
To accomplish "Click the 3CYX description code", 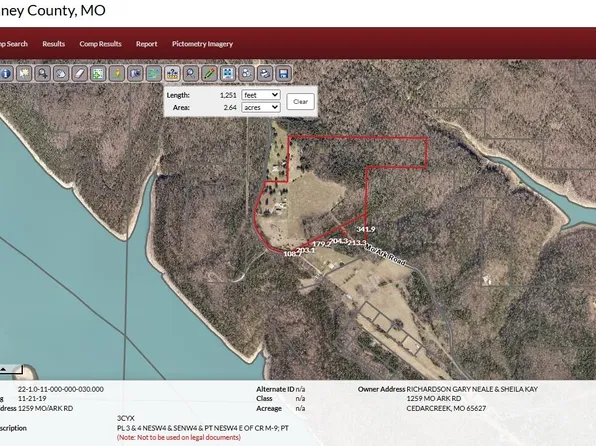I will click(126, 418).
